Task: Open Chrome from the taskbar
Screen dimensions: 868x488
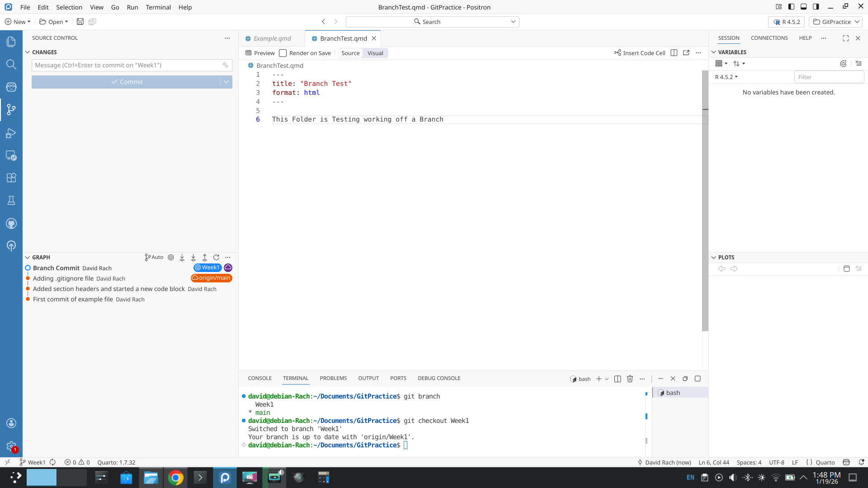Action: coord(175,478)
